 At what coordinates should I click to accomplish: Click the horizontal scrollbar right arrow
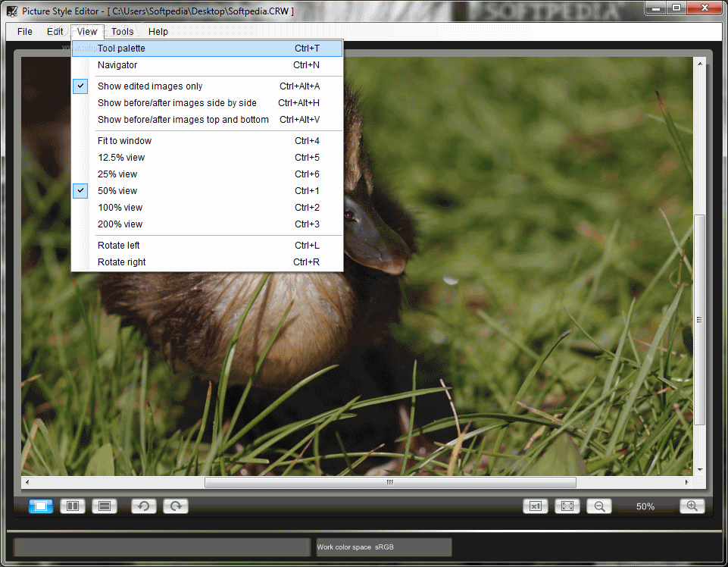pos(686,482)
